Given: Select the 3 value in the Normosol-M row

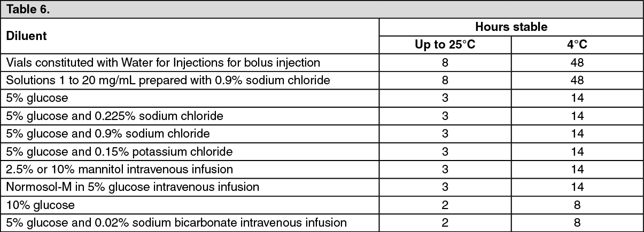Looking at the screenshot, I should (x=445, y=187).
